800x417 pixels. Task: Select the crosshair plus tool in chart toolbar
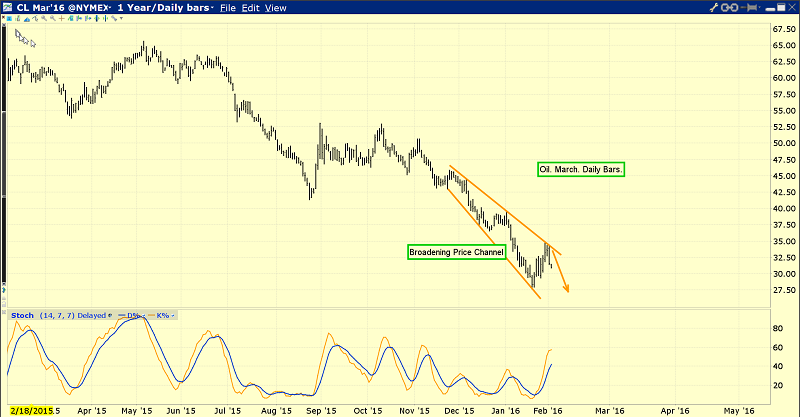pyautogui.click(x=61, y=18)
